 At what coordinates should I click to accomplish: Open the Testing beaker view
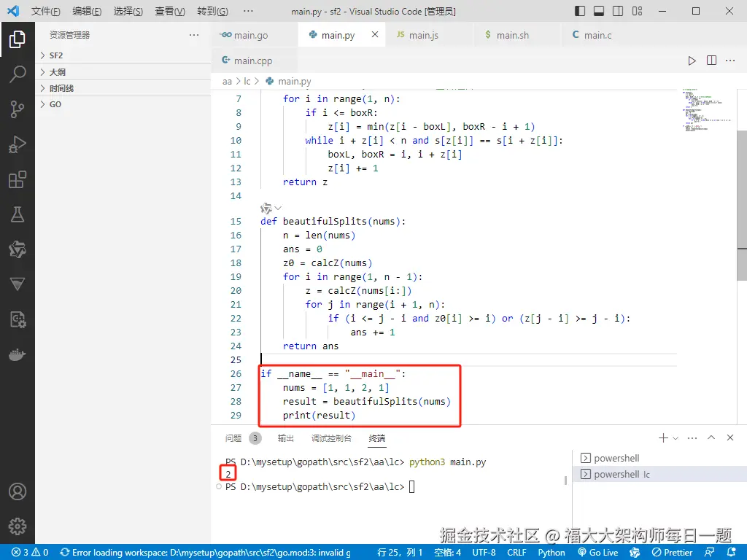point(18,214)
